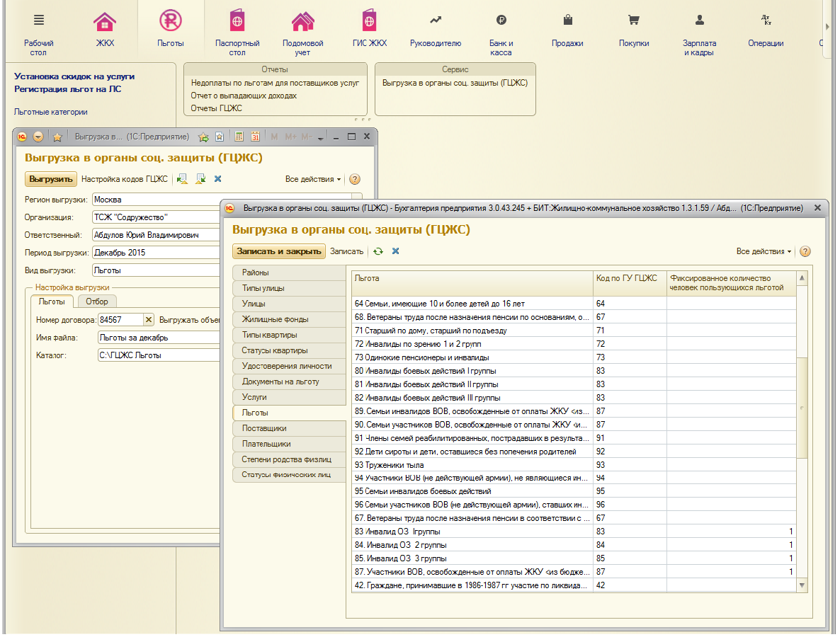Switch to the Отбор tab
Image resolution: width=840 pixels, height=637 pixels.
96,302
